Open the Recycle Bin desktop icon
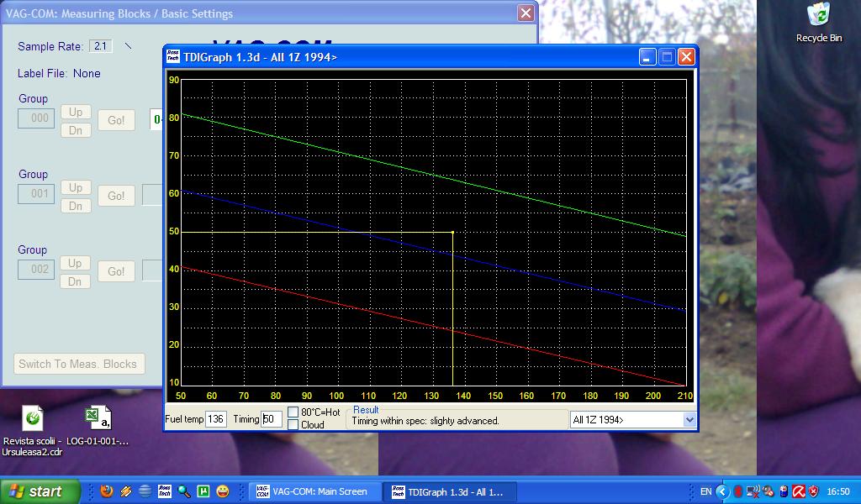The width and height of the screenshot is (861, 504). [819, 22]
